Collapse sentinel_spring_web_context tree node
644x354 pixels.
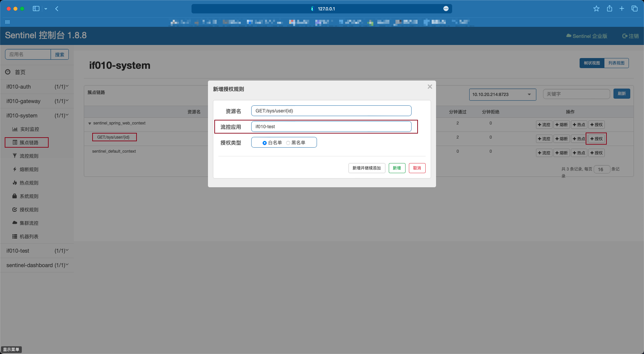90,123
